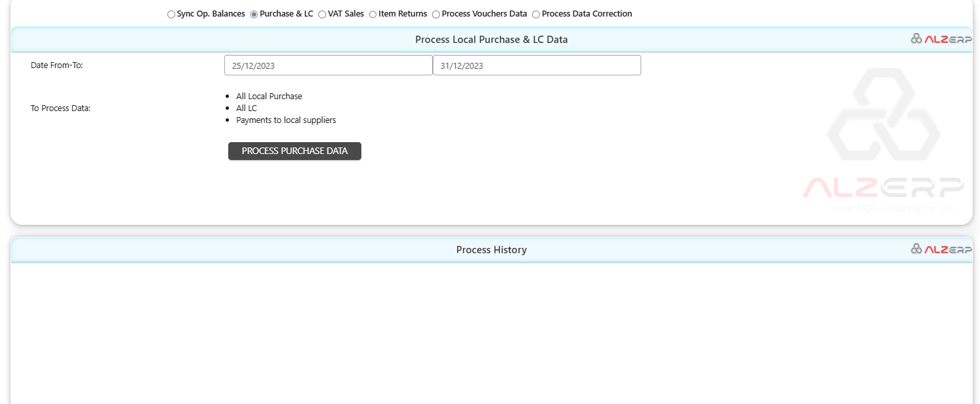Click the Payments to local suppliers list item
The width and height of the screenshot is (980, 404).
coord(286,120)
